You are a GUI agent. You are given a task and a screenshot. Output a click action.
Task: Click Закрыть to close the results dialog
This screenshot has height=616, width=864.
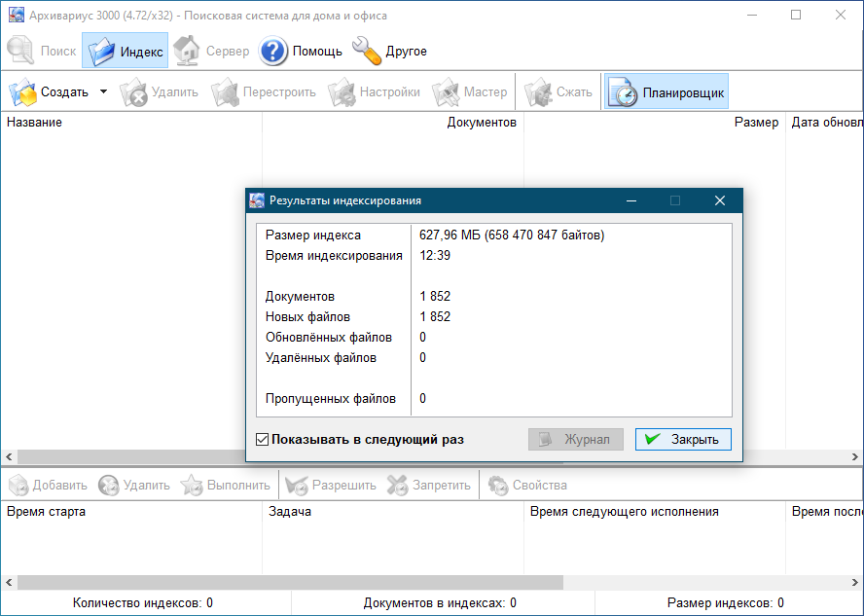683,440
